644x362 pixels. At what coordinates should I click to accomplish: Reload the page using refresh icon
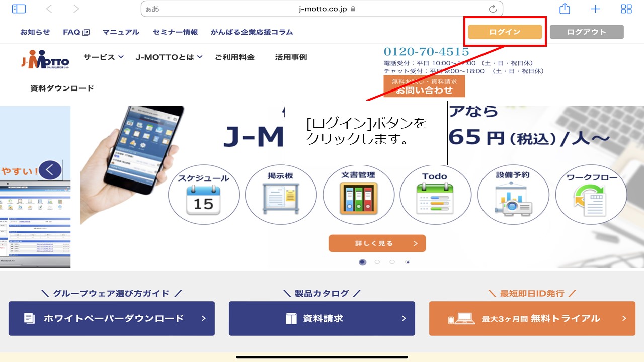pyautogui.click(x=493, y=9)
